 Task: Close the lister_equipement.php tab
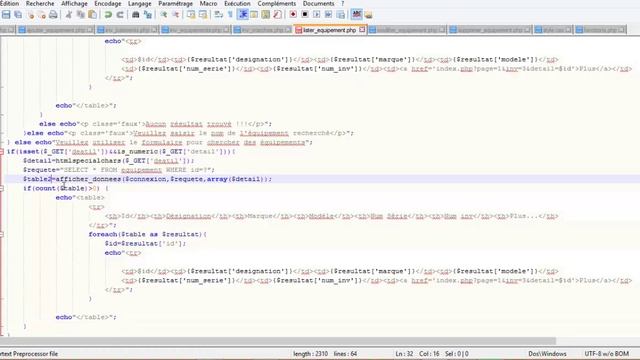click(362, 30)
